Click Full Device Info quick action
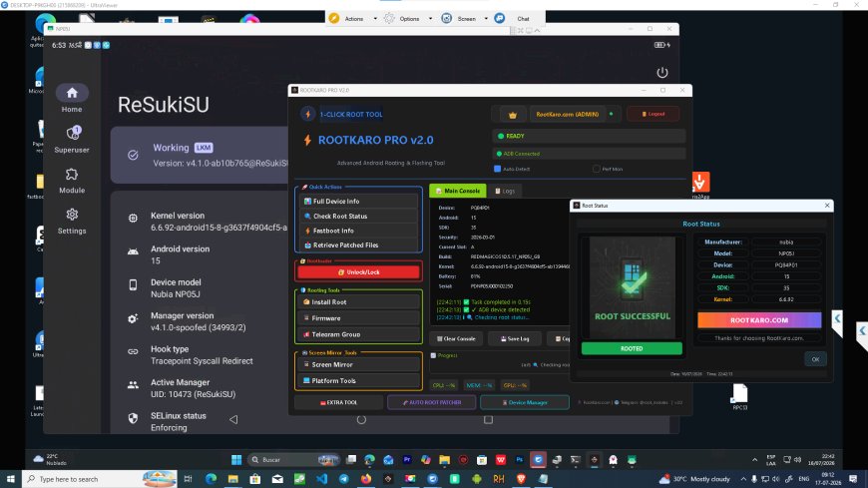 (359, 202)
